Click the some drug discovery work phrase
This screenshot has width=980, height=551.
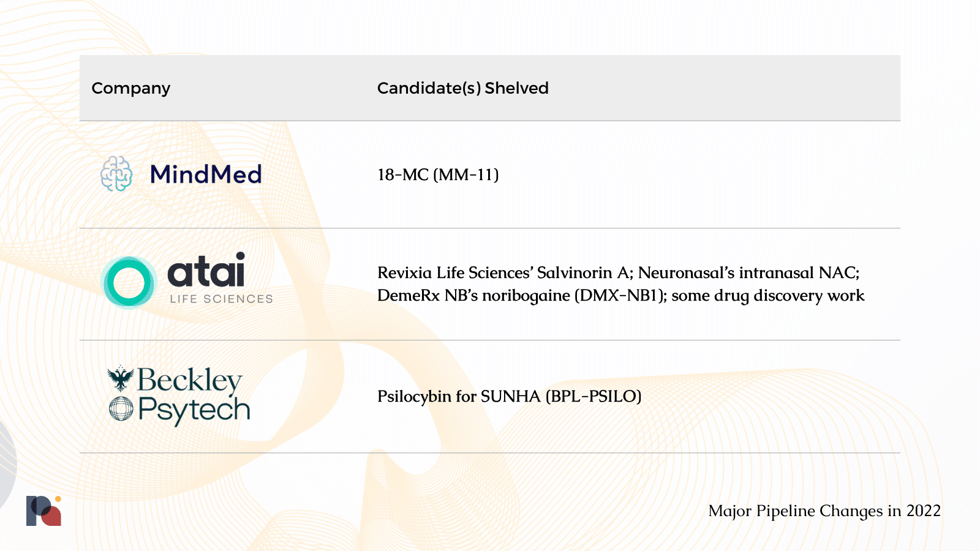click(768, 296)
